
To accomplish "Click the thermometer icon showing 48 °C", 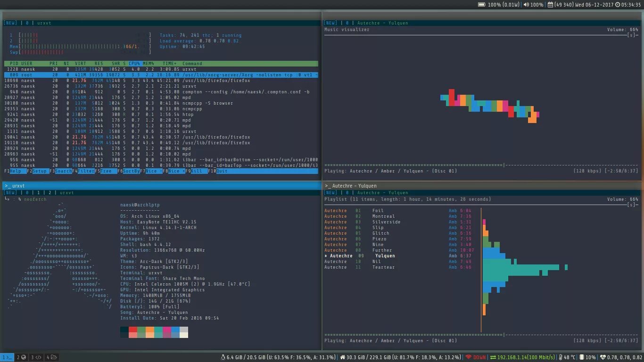I will [x=560, y=357].
